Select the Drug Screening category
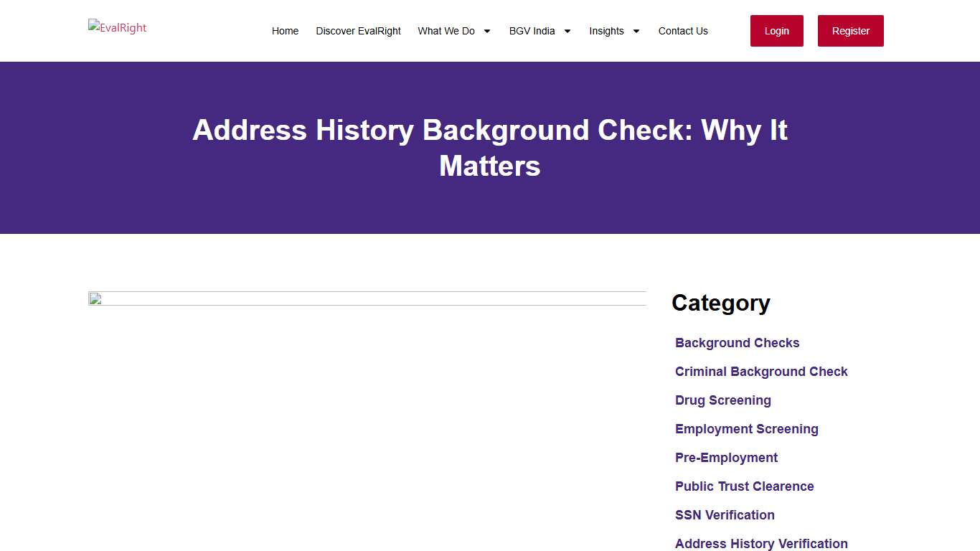This screenshot has height=551, width=980. point(723,400)
